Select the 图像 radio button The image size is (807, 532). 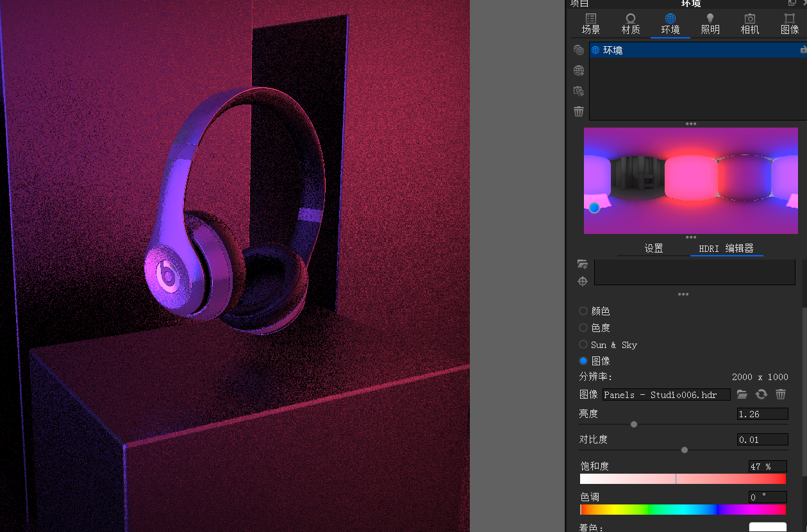tap(583, 361)
